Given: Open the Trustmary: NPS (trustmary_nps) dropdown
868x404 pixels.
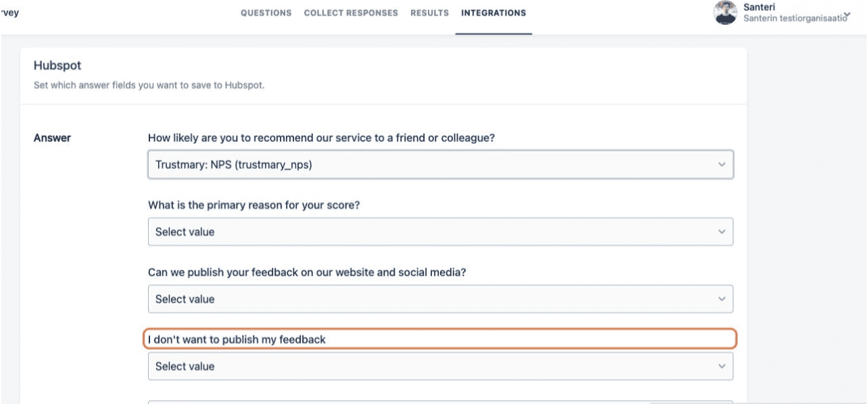Looking at the screenshot, I should 433,165.
